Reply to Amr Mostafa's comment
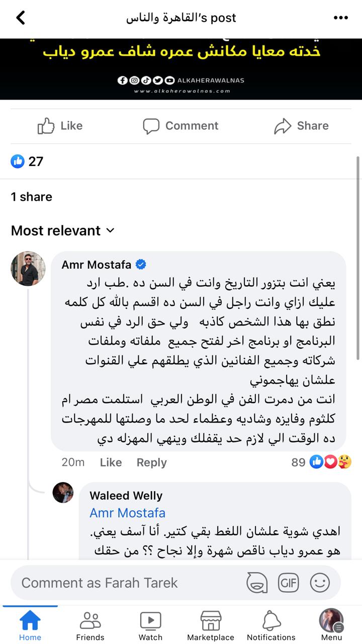 [x=151, y=462]
